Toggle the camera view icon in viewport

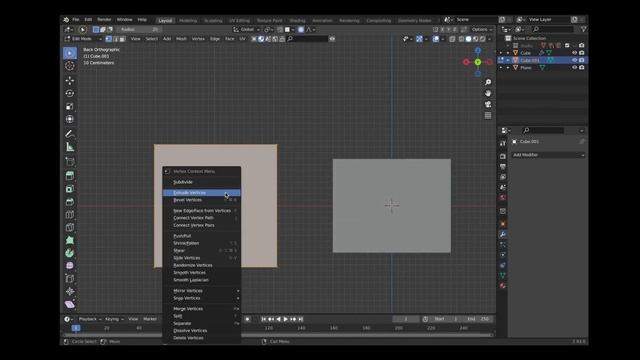pos(488,104)
